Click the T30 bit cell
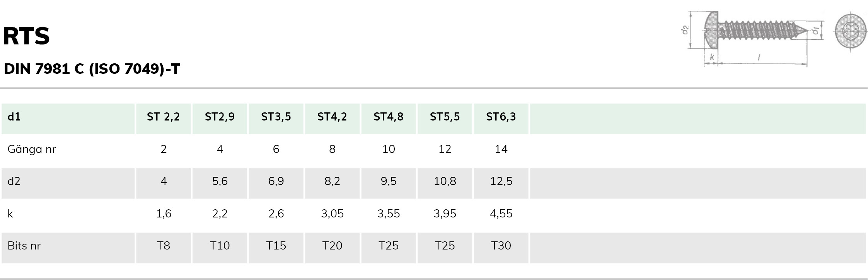Viewport: 868px width, 280px height. 501,246
